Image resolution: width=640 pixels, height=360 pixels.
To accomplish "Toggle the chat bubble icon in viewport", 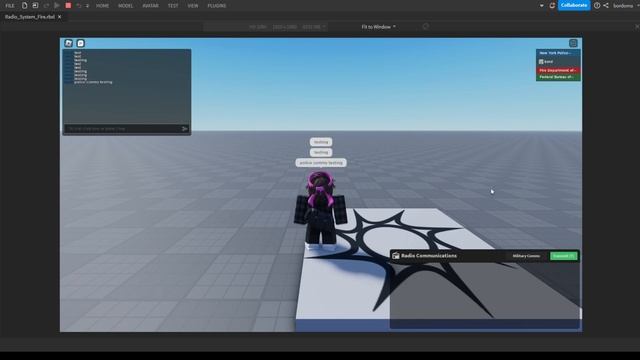I will coord(80,43).
